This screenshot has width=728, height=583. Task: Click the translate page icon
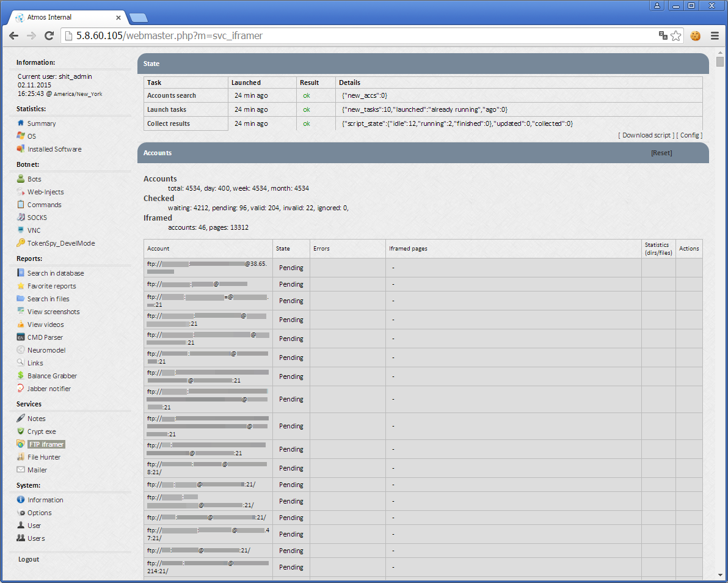(663, 35)
